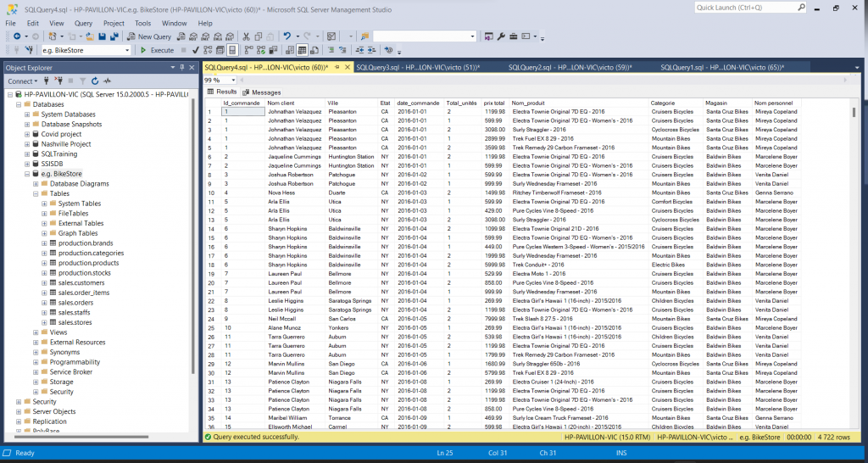The image size is (868, 463).
Task: Switch to SQLQuery1.sql tab
Action: click(x=722, y=67)
